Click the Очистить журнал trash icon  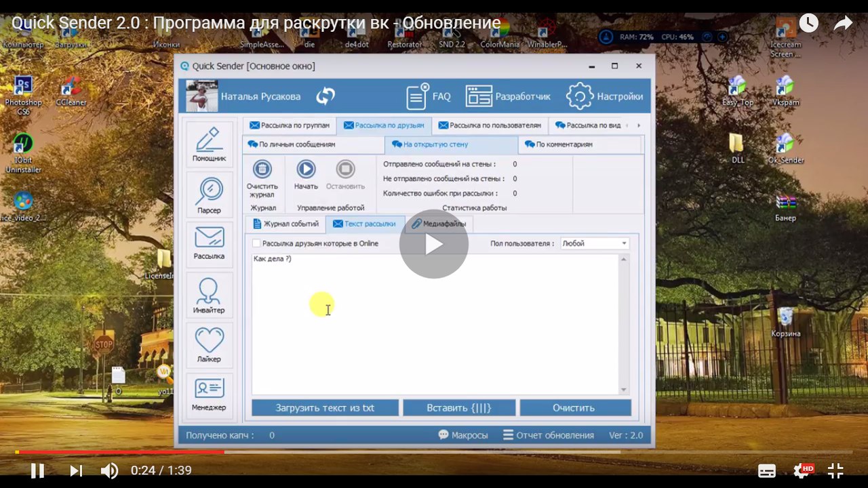262,169
